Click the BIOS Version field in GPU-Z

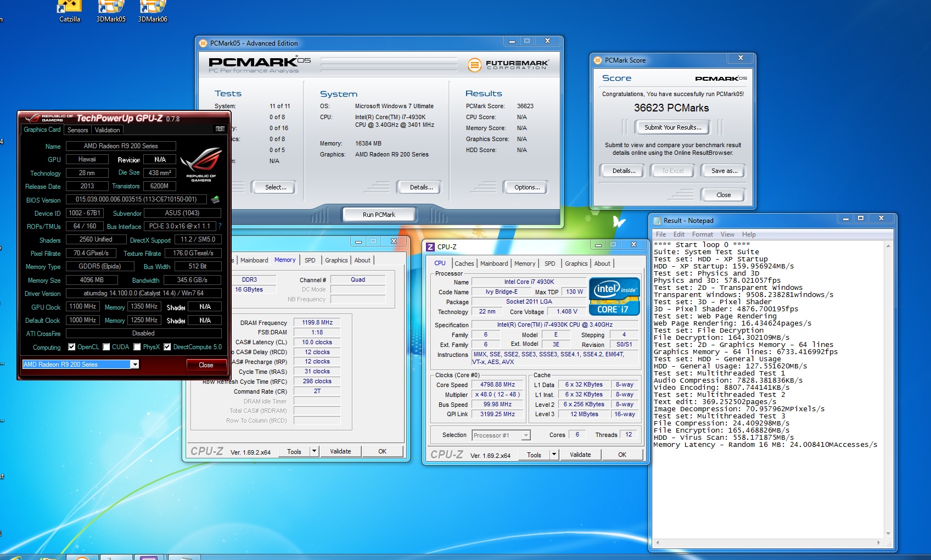pyautogui.click(x=136, y=199)
